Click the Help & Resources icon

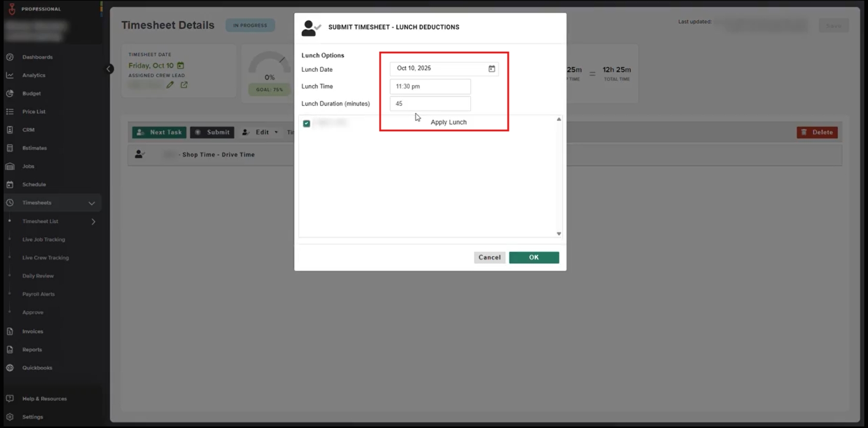tap(10, 399)
